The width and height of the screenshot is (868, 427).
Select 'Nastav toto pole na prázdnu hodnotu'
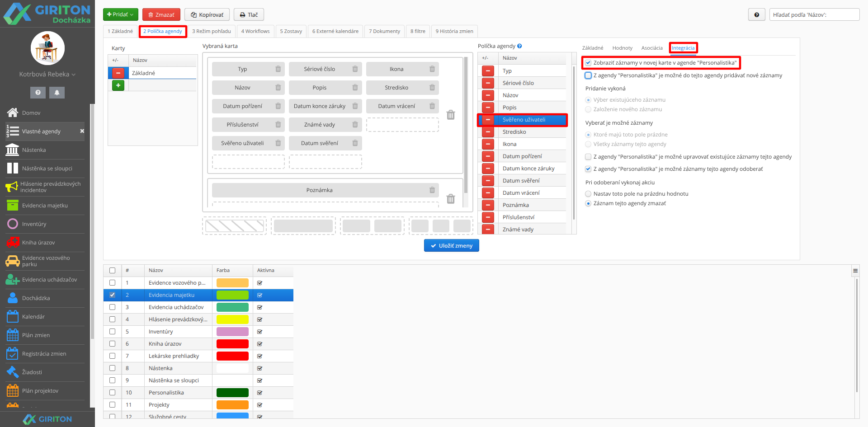click(588, 194)
